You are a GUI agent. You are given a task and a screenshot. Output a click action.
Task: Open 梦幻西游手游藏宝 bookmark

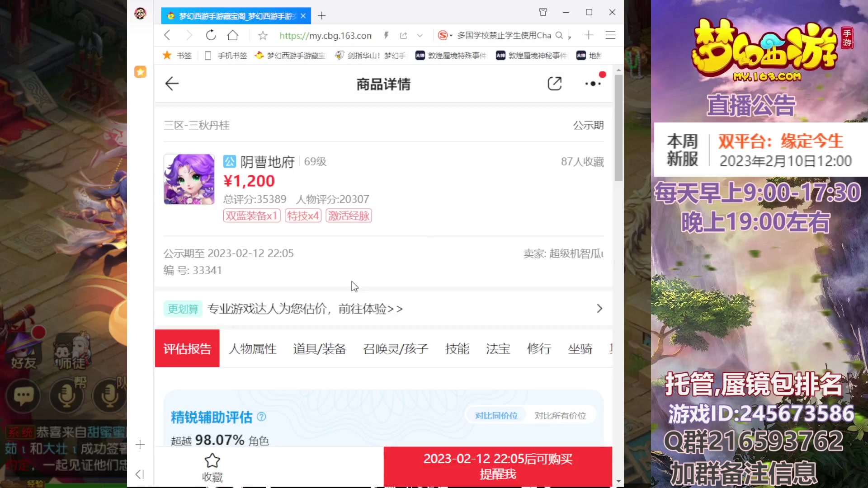coord(290,56)
